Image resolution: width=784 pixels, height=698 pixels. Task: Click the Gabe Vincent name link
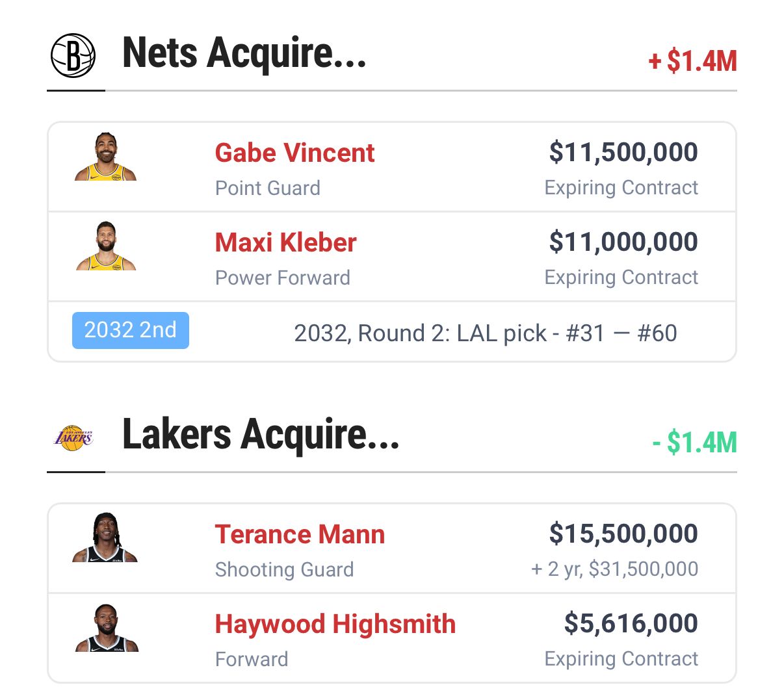[294, 153]
